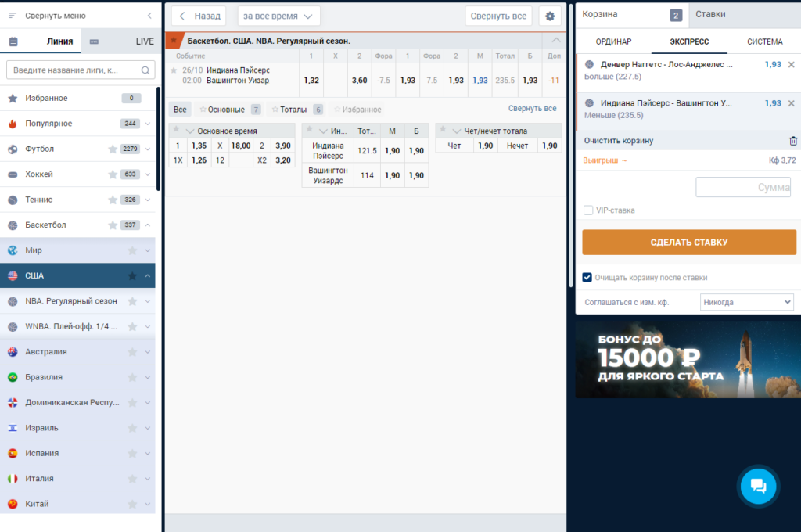Click the league name search field

tap(81, 70)
